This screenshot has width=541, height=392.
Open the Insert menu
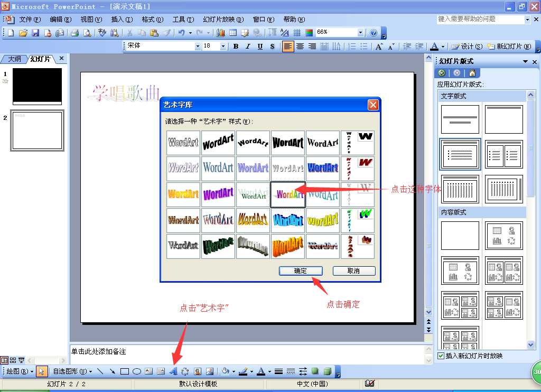pyautogui.click(x=122, y=20)
